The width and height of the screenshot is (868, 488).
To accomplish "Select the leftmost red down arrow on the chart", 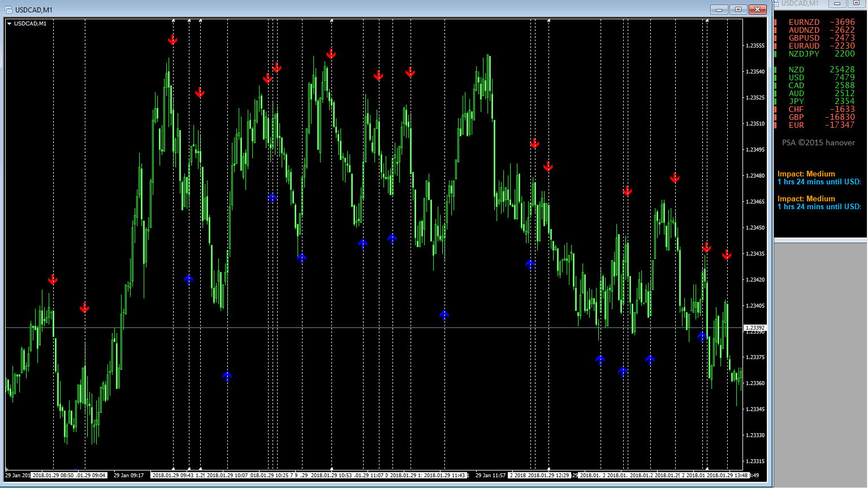I will click(x=53, y=280).
